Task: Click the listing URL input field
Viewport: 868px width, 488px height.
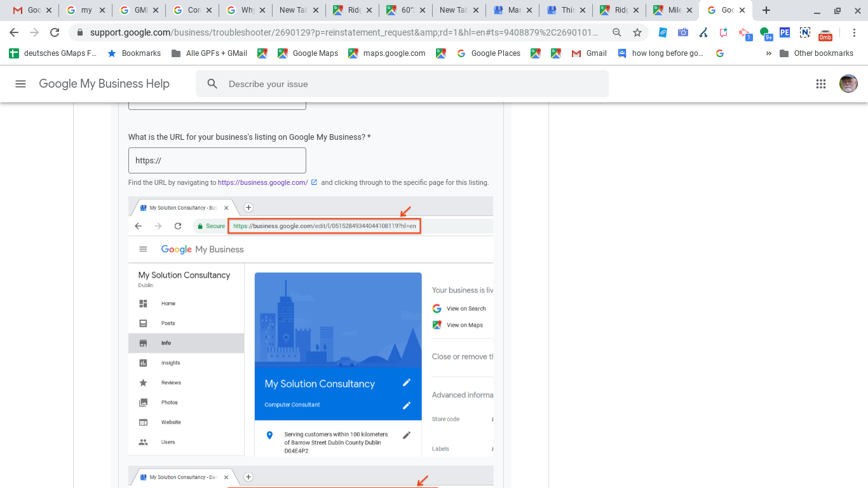Action: [217, 161]
